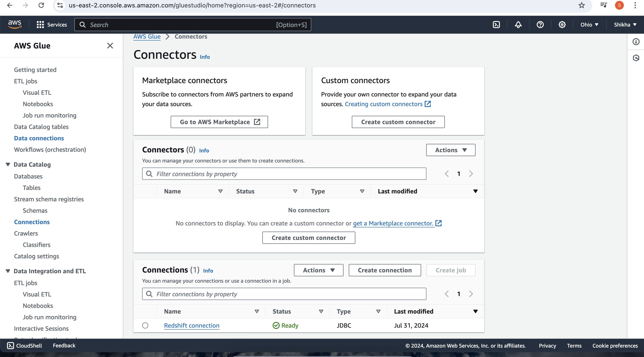Image resolution: width=644 pixels, height=357 pixels.
Task: Click the notifications bell icon
Action: coord(518,24)
